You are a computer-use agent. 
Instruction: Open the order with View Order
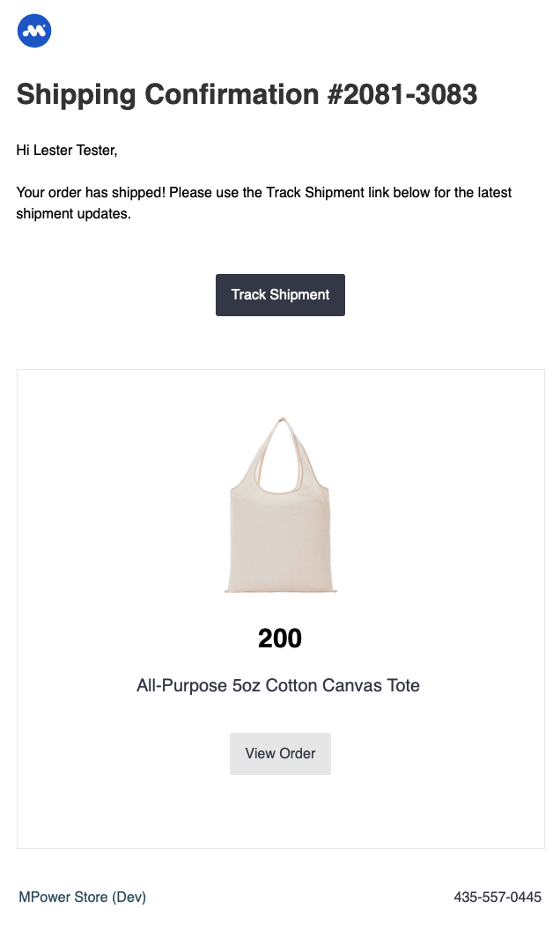(x=280, y=754)
